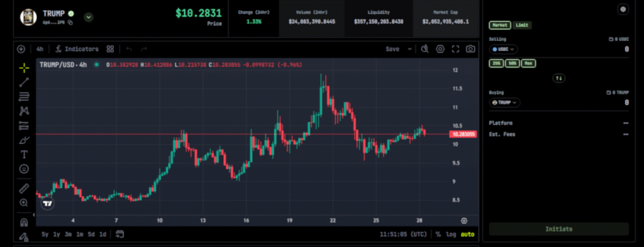The height and width of the screenshot is (247, 644).
Task: Toggle the green market status dot in legend
Action: (x=96, y=65)
